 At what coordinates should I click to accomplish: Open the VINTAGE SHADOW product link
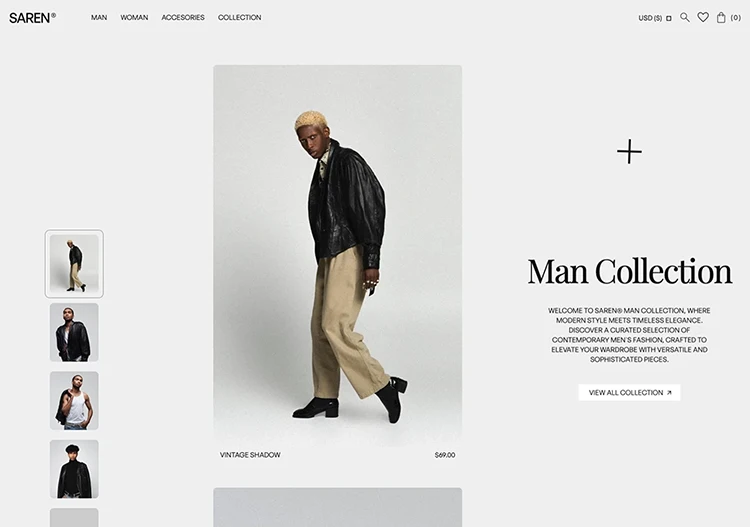tap(250, 455)
